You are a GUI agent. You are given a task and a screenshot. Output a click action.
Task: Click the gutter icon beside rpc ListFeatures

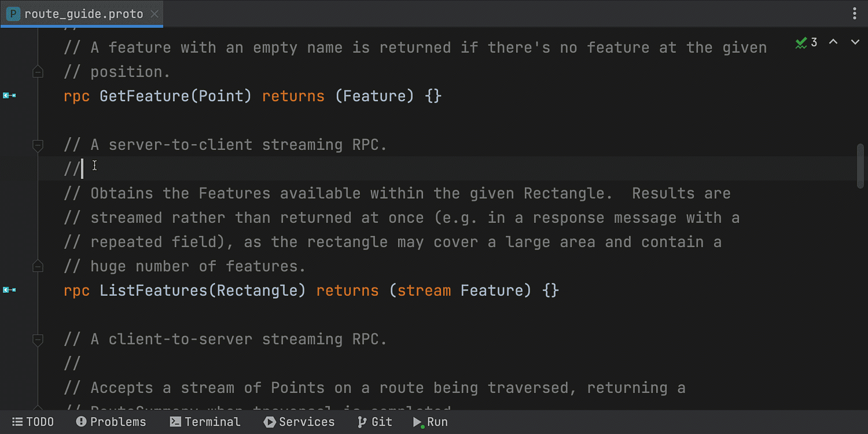9,290
